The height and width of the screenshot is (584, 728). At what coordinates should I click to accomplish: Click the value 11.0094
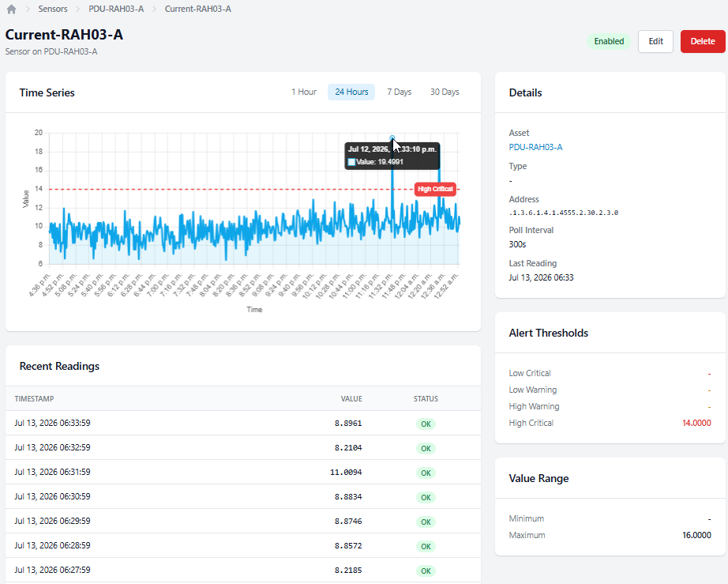(x=346, y=473)
